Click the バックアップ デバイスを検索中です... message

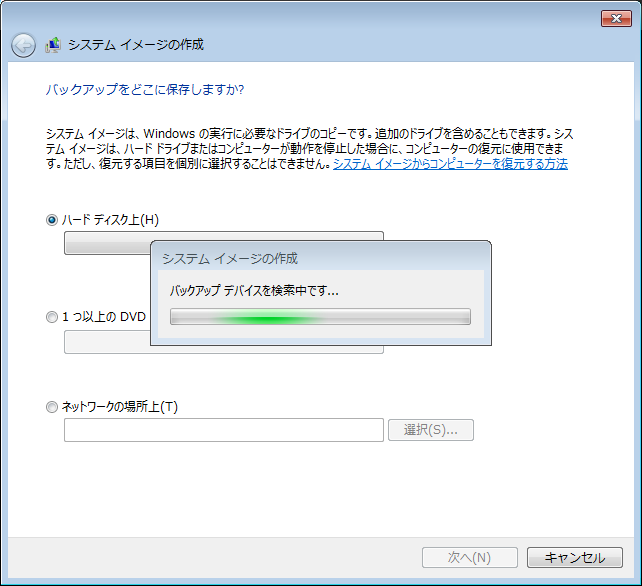pos(254,292)
